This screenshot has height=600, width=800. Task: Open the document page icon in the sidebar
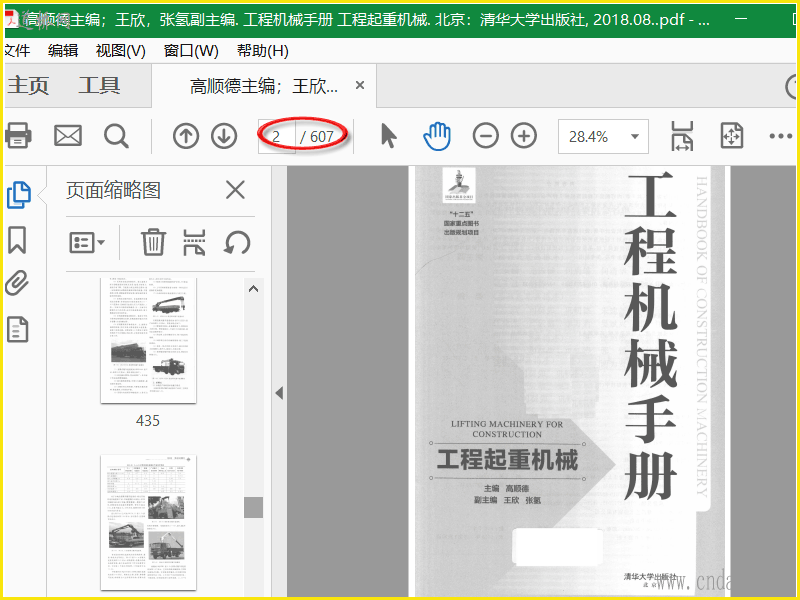[x=17, y=329]
